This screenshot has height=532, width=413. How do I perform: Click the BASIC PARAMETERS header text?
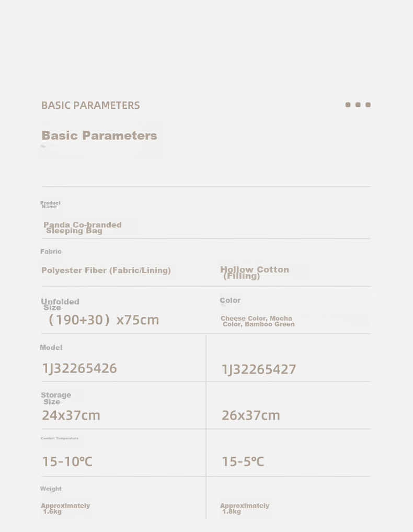click(90, 105)
